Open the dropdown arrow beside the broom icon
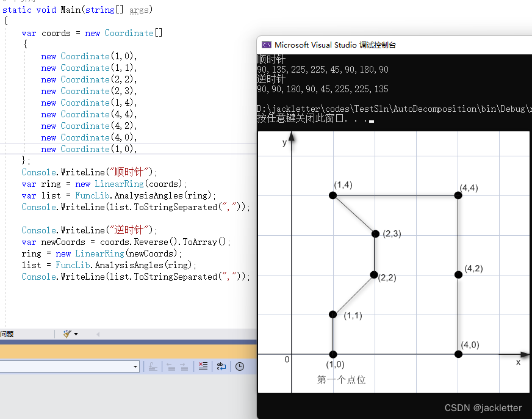The width and height of the screenshot is (532, 419). 76,334
